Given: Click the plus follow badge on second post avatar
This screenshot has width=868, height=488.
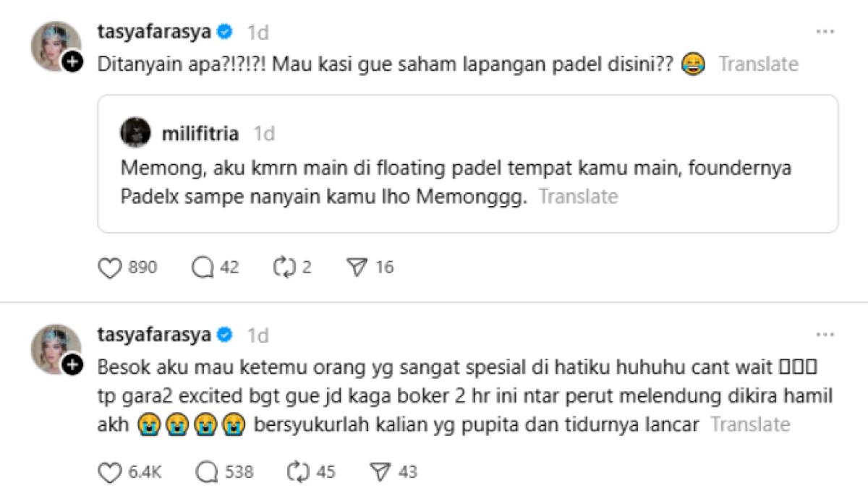Looking at the screenshot, I should 72,366.
